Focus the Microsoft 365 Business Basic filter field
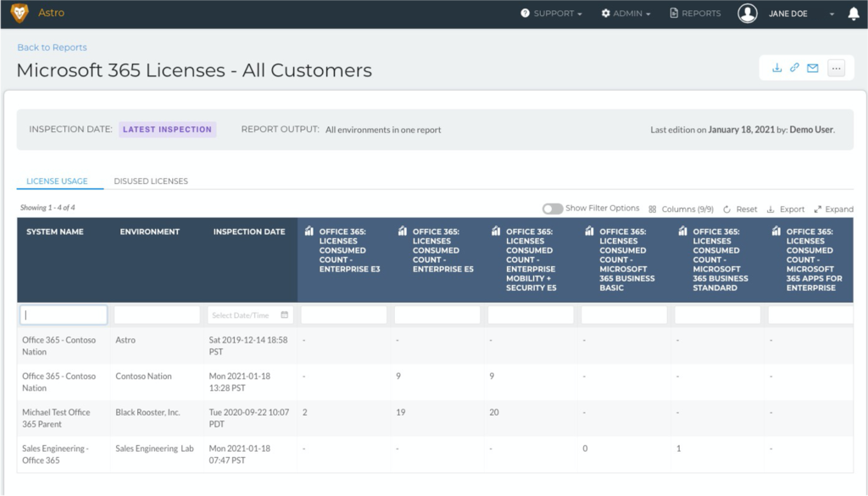Image resolution: width=868 pixels, height=496 pixels. tap(625, 315)
